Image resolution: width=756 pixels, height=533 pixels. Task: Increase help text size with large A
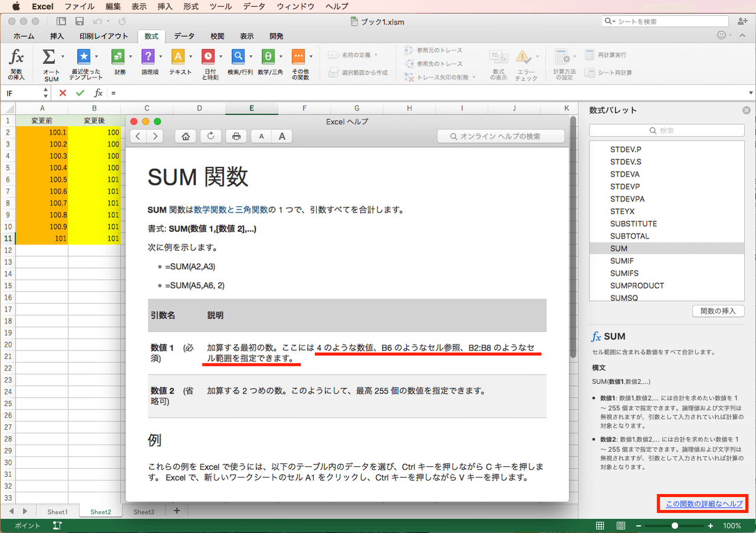pos(282,136)
